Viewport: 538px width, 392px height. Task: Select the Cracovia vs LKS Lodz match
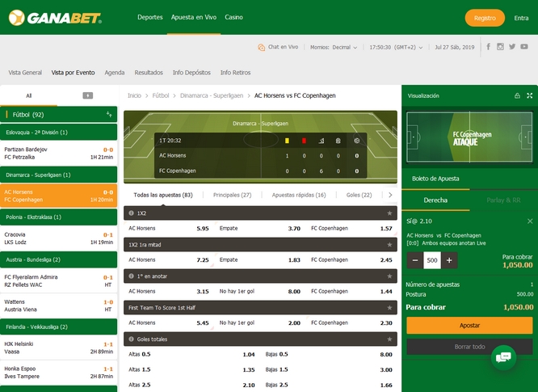[59, 238]
